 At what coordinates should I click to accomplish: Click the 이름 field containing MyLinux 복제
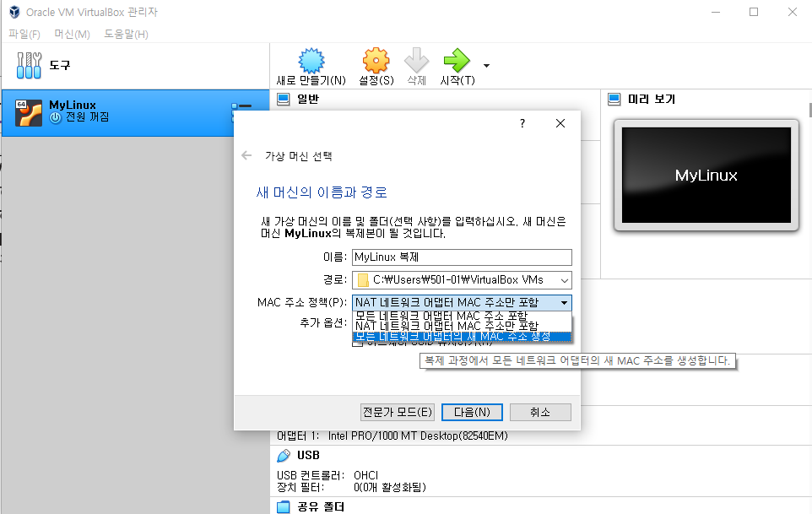[462, 257]
